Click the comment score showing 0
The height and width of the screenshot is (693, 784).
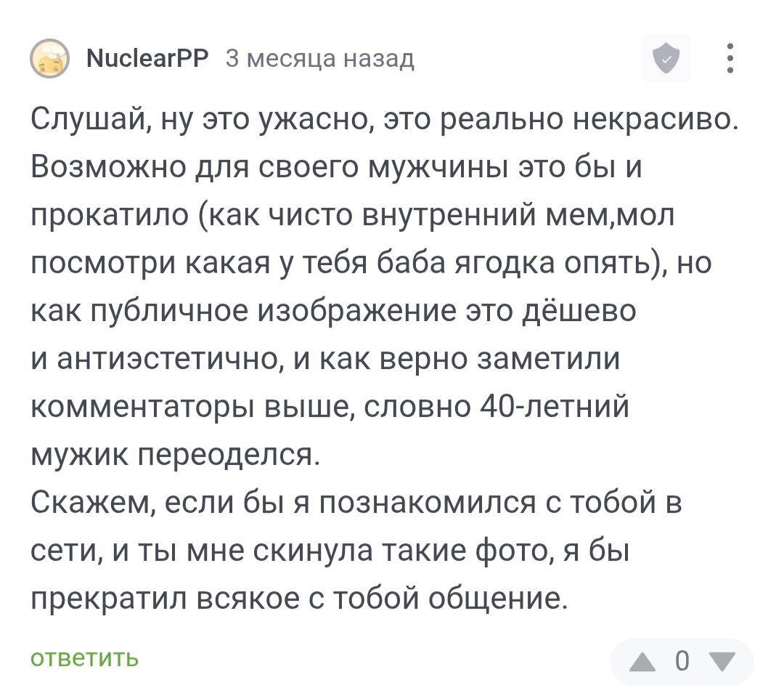click(682, 660)
